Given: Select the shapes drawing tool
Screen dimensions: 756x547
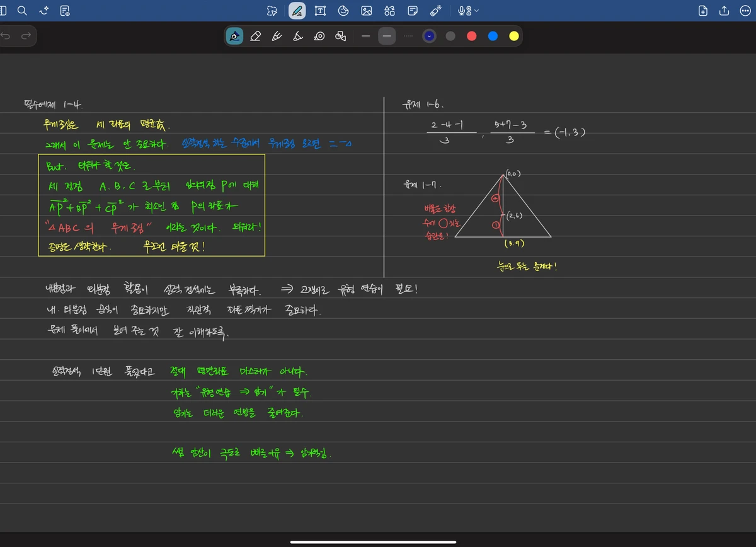Looking at the screenshot, I should click(x=341, y=36).
